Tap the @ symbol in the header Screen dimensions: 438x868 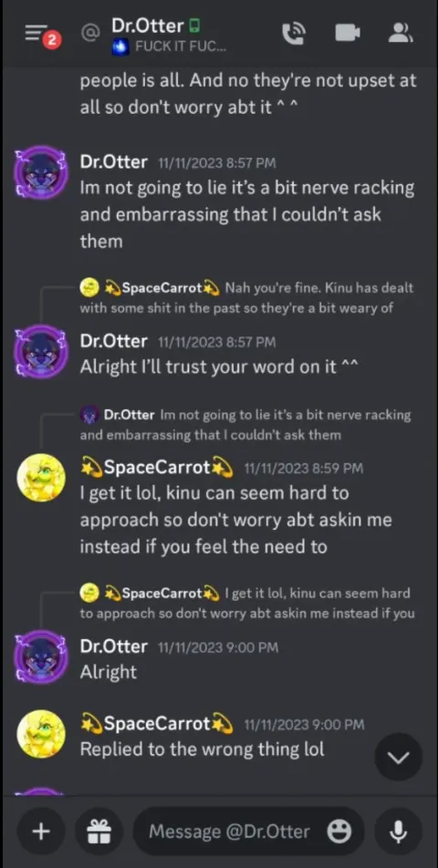coord(89,33)
